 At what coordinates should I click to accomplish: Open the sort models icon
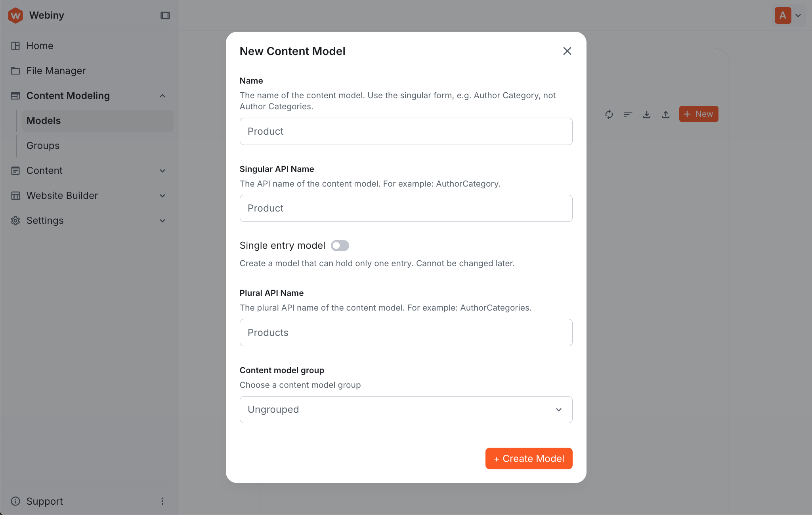coord(628,114)
